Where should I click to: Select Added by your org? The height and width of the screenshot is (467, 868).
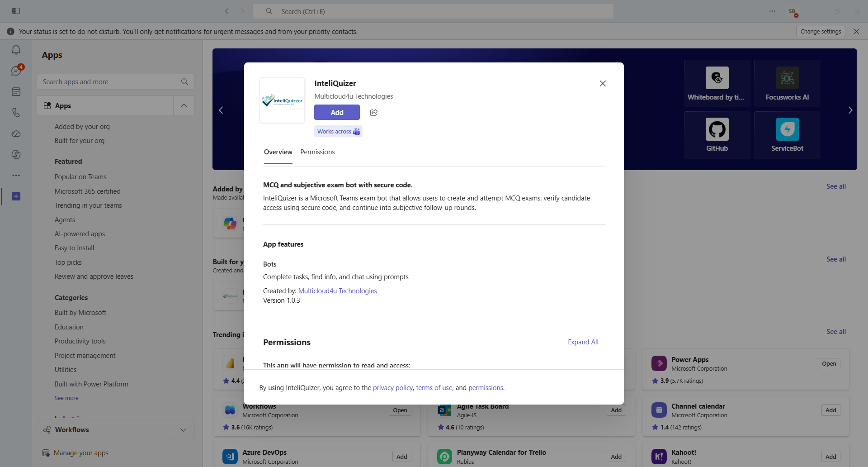(x=82, y=127)
